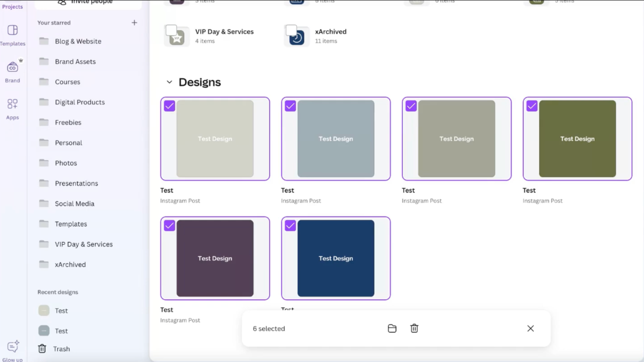Open the Templates icon in left rail
The width and height of the screenshot is (644, 362).
tap(13, 30)
